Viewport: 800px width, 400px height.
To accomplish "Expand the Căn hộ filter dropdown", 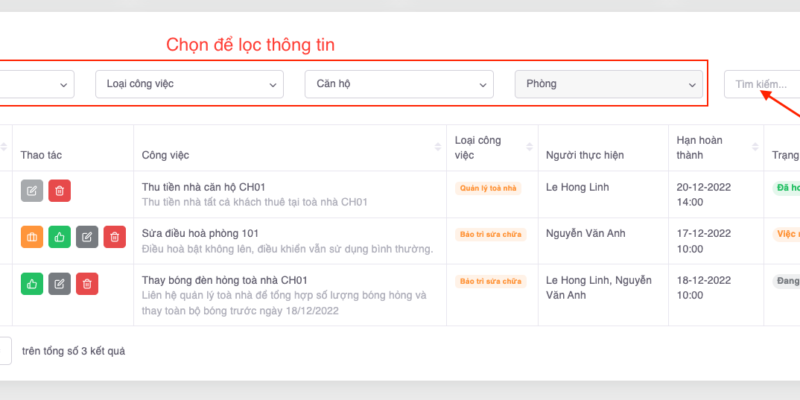I will [399, 84].
